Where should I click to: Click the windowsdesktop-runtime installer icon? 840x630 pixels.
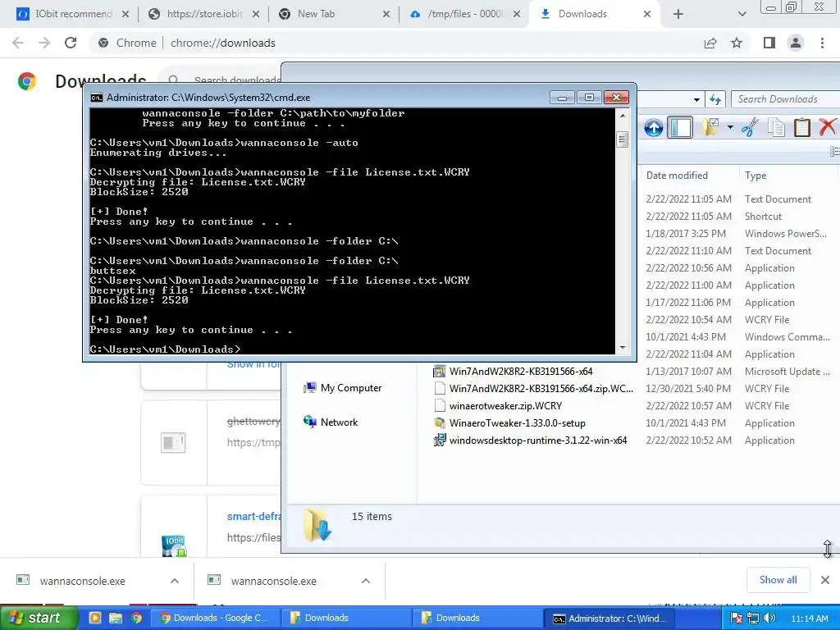440,440
